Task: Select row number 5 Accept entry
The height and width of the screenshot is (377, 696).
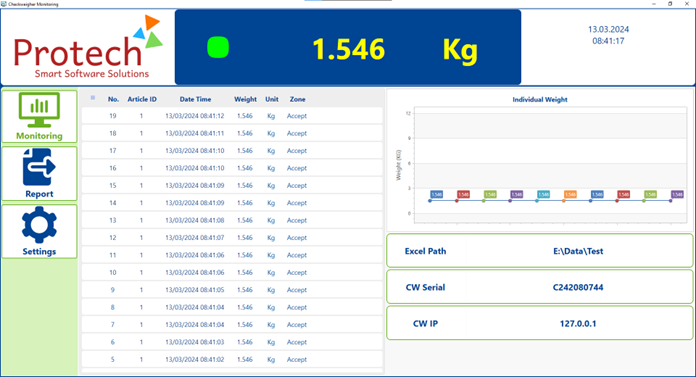Action: [x=297, y=360]
